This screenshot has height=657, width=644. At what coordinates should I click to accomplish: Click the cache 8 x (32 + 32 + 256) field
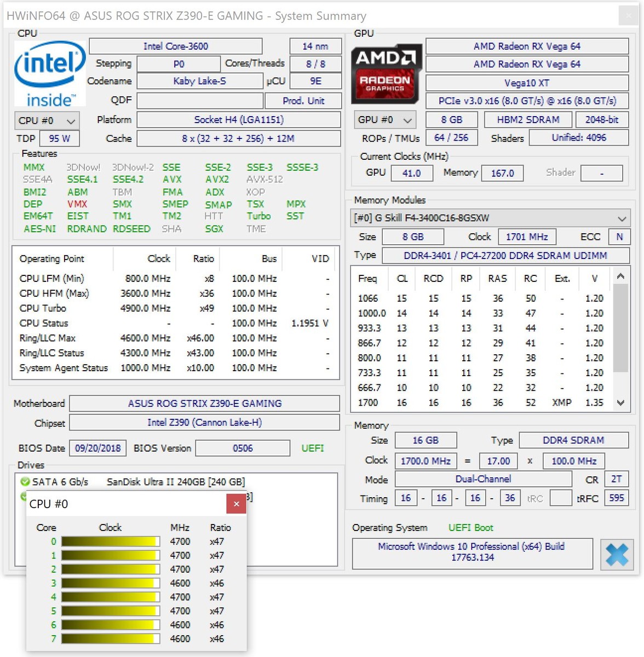point(239,139)
